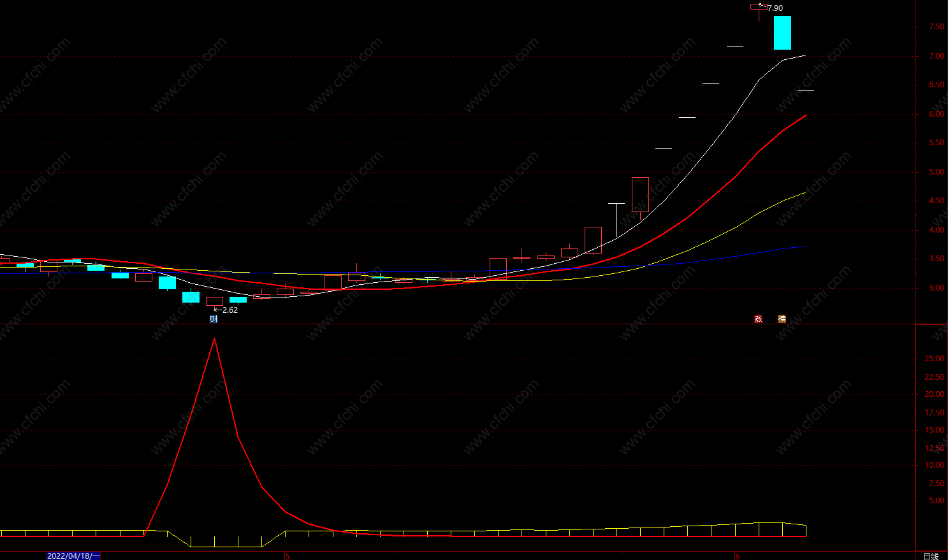This screenshot has width=948, height=560.
Task: Click the 3.00 price axis label
Action: tap(937, 288)
